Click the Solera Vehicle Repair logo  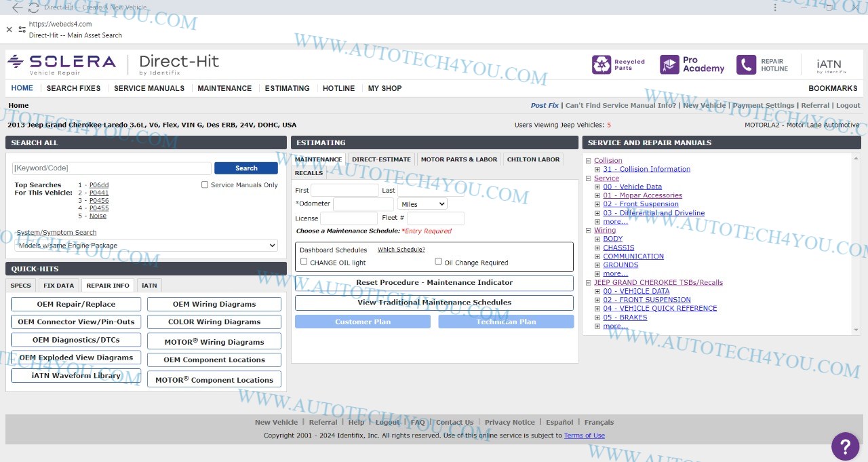click(x=62, y=64)
